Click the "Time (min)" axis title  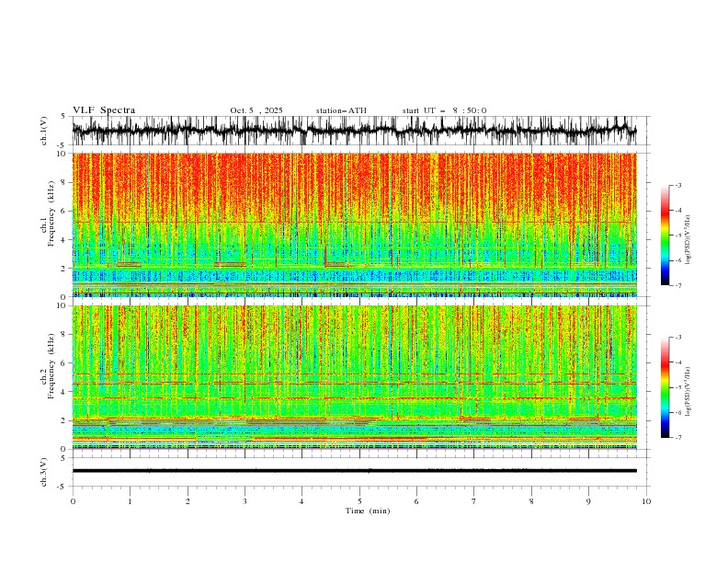(368, 511)
